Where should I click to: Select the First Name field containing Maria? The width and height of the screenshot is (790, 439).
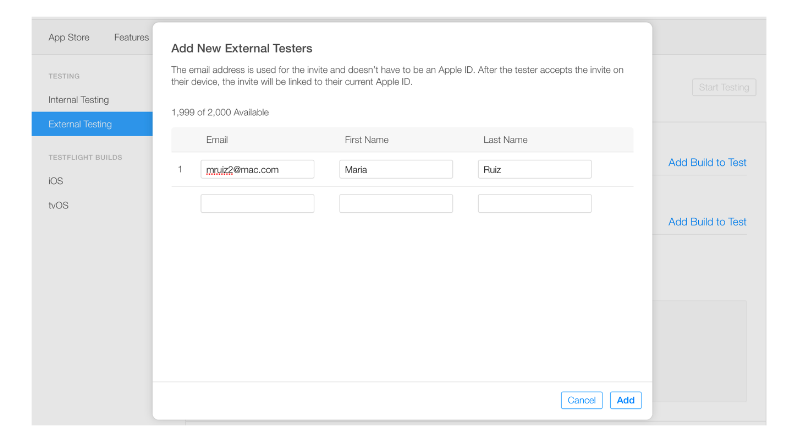point(396,169)
